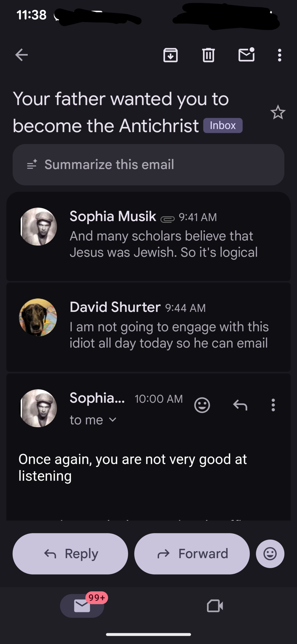Switch to the Meet video tab

[215, 606]
